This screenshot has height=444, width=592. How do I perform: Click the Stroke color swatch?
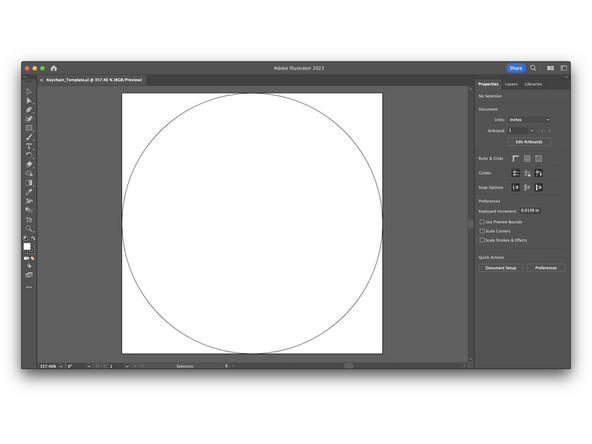pyautogui.click(x=32, y=251)
